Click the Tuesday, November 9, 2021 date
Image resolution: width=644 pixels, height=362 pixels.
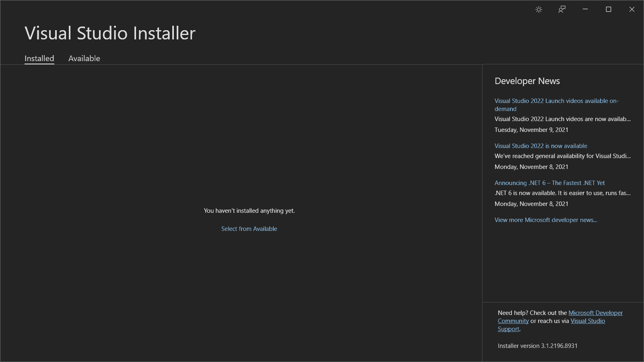pos(531,130)
